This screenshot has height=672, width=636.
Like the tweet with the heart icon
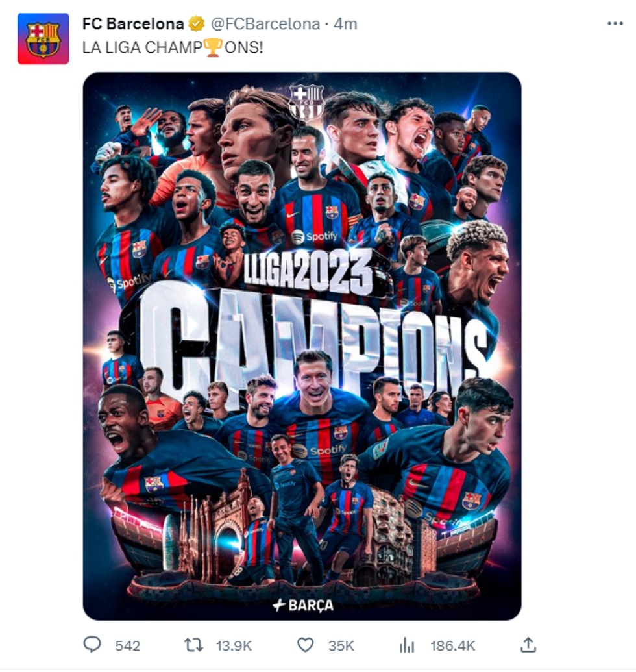click(306, 645)
